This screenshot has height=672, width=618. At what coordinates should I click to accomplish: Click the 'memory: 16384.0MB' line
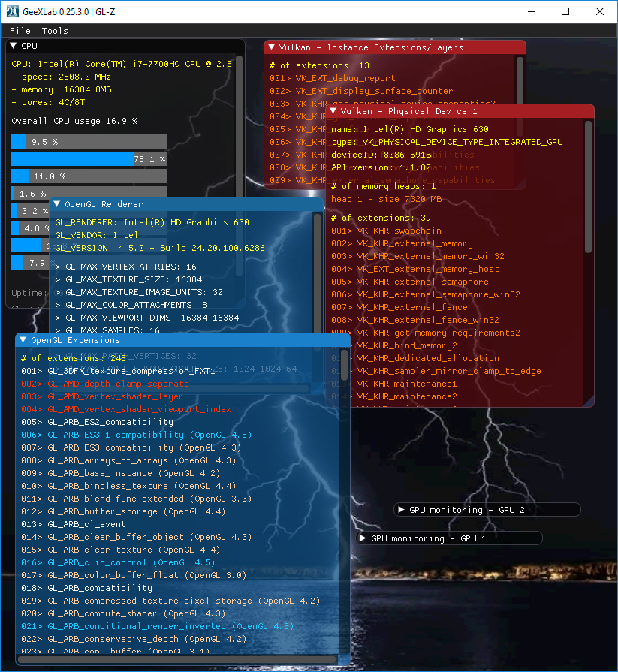[62, 89]
